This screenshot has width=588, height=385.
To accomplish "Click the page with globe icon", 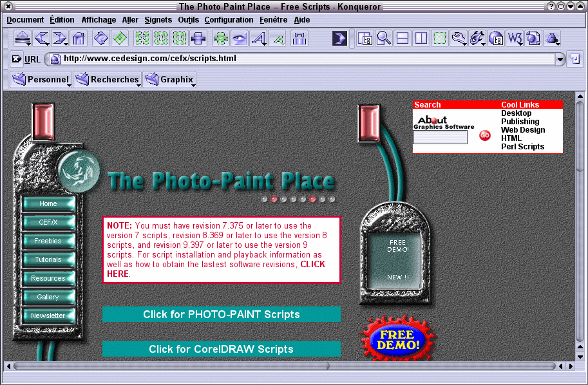I will tap(533, 38).
